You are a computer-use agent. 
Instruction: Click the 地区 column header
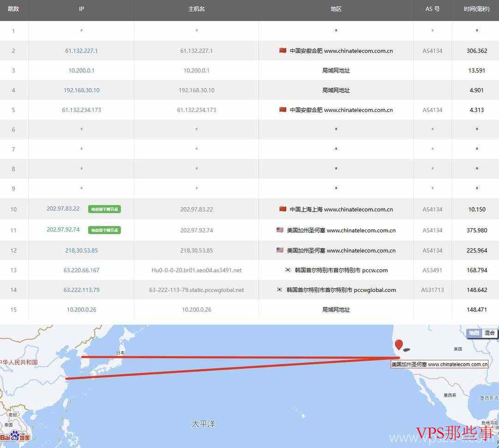[x=336, y=9]
